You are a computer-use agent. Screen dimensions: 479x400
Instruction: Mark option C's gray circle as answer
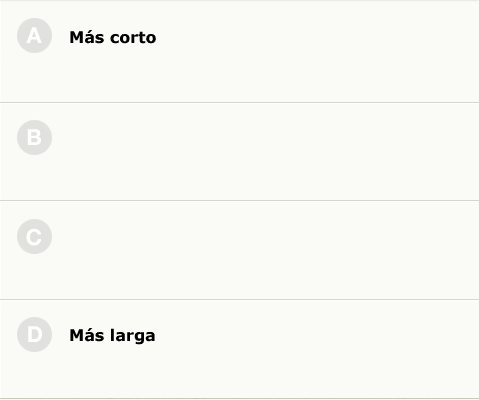pyautogui.click(x=34, y=237)
